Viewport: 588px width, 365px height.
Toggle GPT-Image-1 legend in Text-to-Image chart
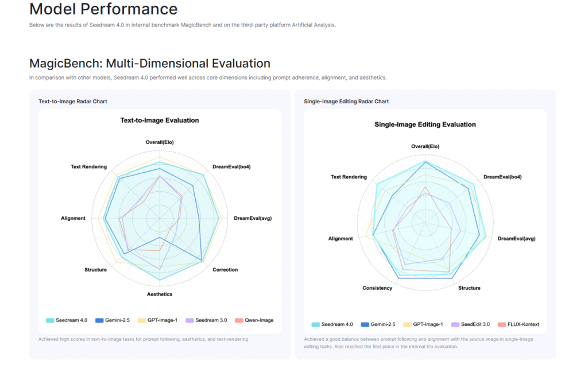coord(157,320)
